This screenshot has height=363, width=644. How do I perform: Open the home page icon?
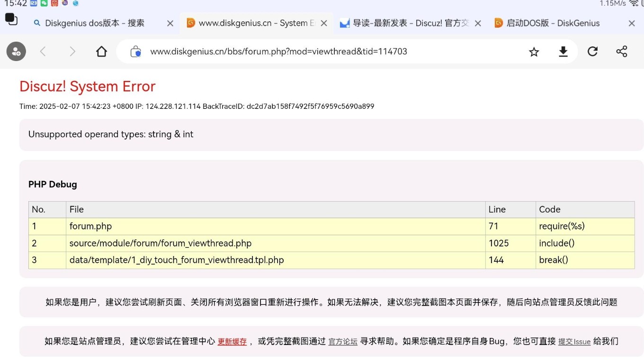[x=101, y=52]
